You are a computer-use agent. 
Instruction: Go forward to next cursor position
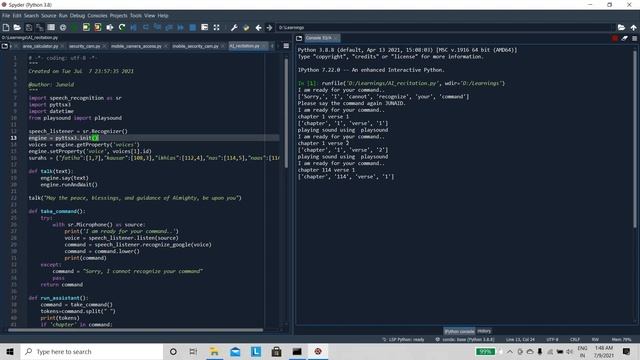pyautogui.click(x=269, y=27)
